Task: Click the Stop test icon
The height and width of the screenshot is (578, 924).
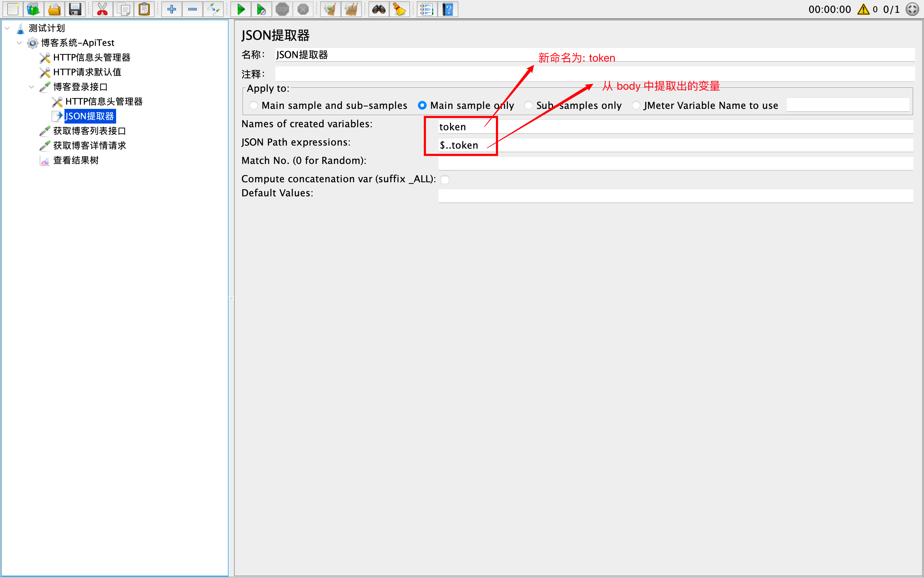Action: tap(282, 9)
